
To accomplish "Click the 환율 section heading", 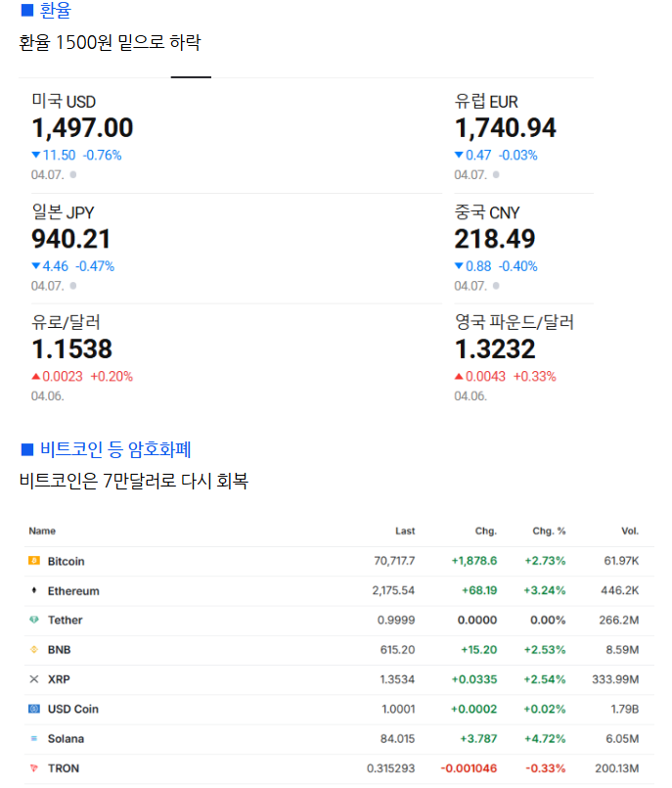I will click(x=55, y=12).
